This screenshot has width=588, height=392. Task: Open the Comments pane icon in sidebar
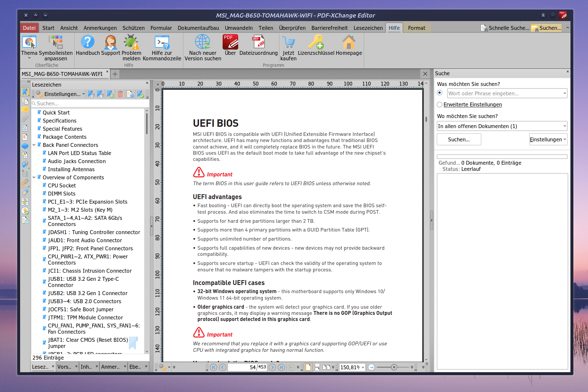tap(25, 110)
